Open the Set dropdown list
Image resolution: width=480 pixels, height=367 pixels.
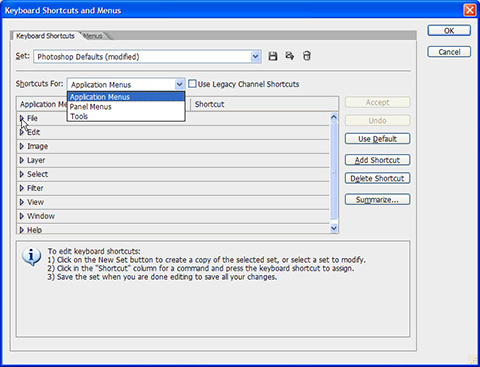[x=255, y=57]
